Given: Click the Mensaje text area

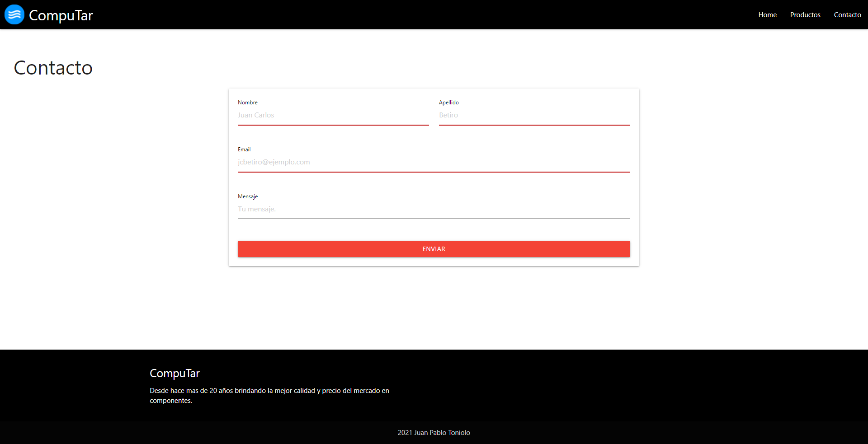Looking at the screenshot, I should [x=434, y=209].
